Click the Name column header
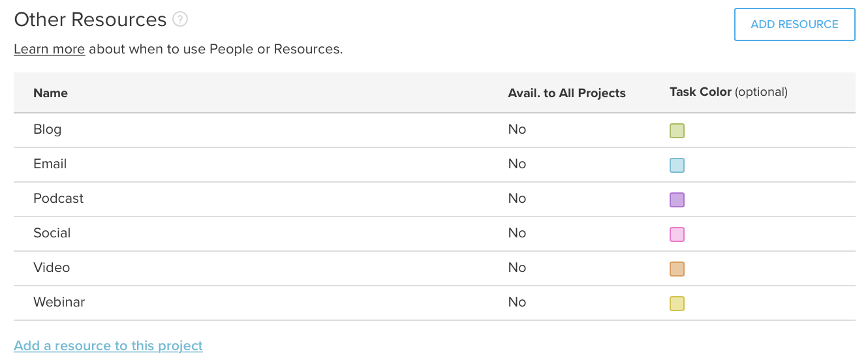Screen dimensions: 868x360 click(50, 93)
